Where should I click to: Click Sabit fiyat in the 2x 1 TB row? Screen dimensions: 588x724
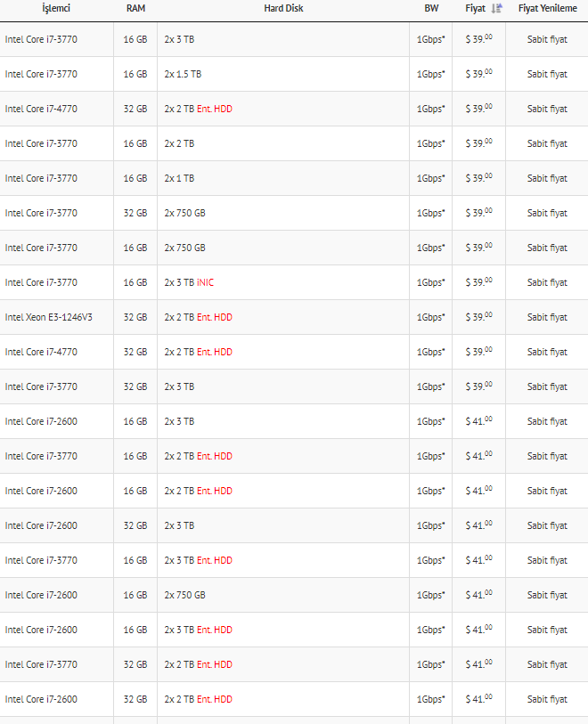click(547, 178)
